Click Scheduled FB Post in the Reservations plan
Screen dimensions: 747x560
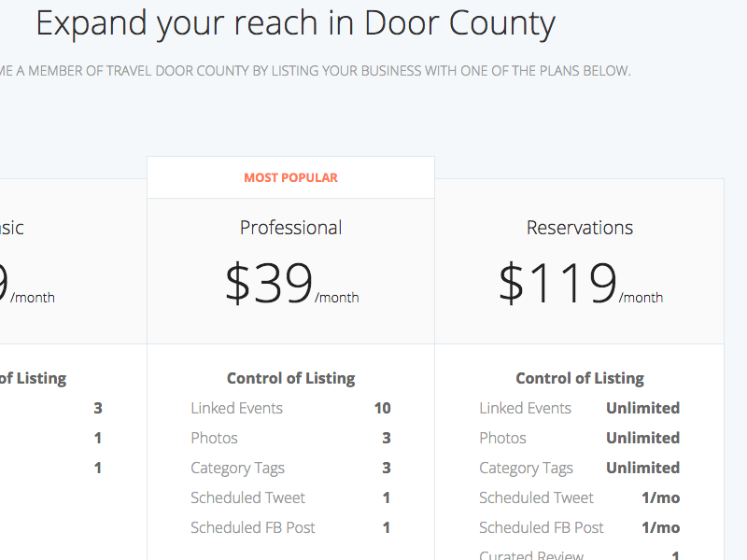tap(542, 527)
